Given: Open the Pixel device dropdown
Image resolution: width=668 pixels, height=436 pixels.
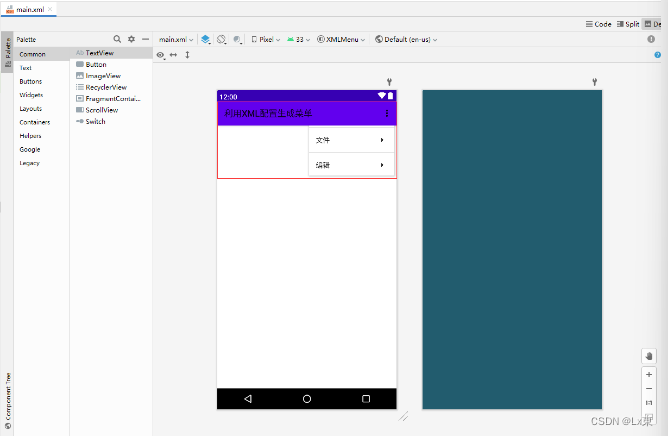Looking at the screenshot, I should click(266, 40).
